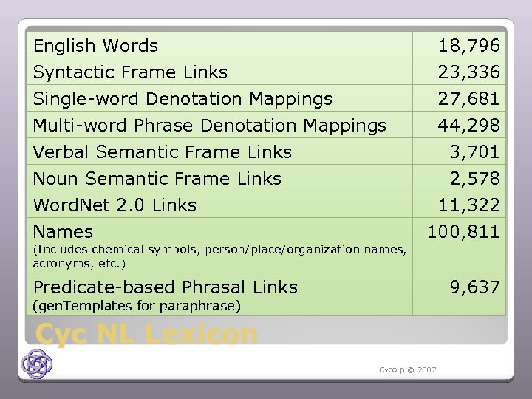Click the "Cycorp © 2007" footer text
The width and height of the screenshot is (532, 399).
407,370
